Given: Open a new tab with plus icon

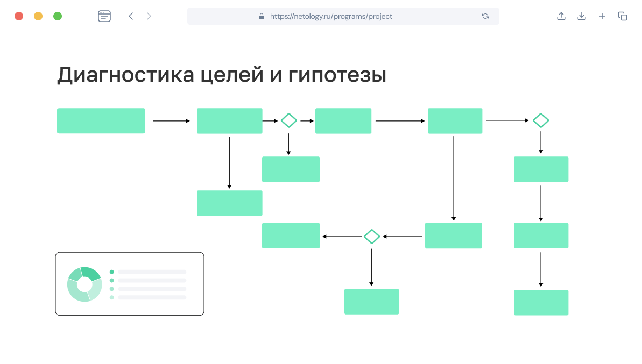Looking at the screenshot, I should coord(602,16).
